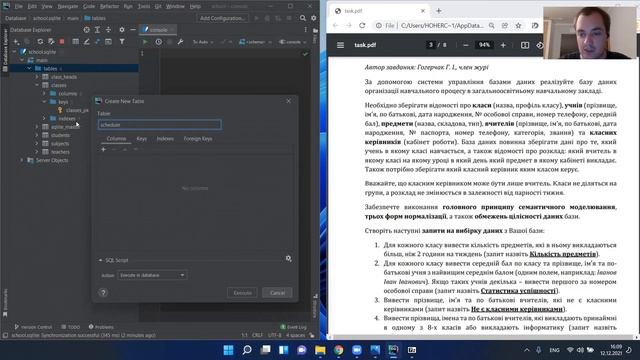This screenshot has height=360, width=640.
Task: Click the Cancel button in dialog
Action: [x=278, y=293]
